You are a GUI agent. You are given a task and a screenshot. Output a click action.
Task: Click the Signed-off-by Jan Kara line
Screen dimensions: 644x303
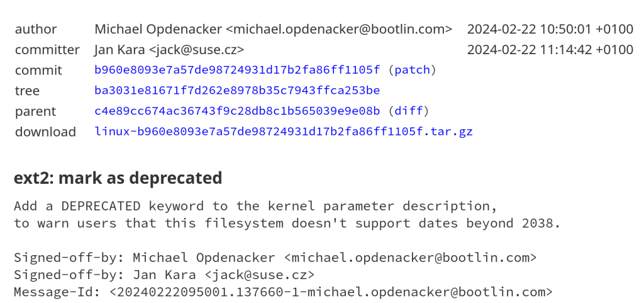pyautogui.click(x=164, y=275)
